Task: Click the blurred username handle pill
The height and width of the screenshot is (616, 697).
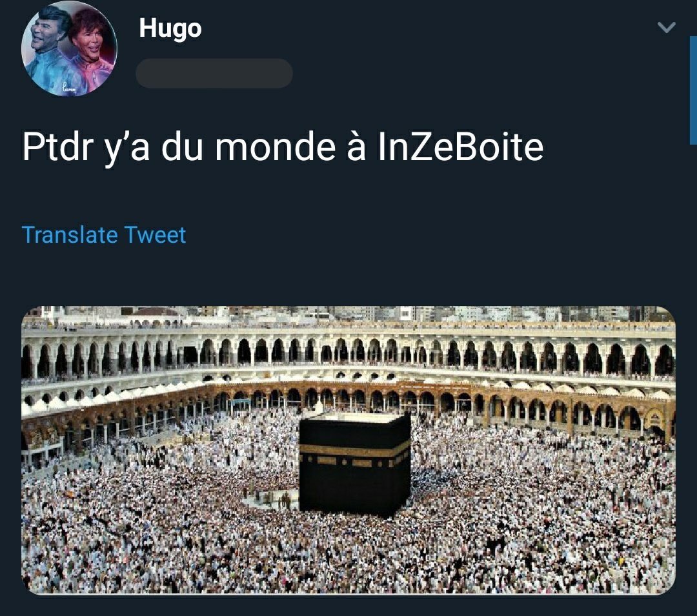Action: pyautogui.click(x=214, y=73)
